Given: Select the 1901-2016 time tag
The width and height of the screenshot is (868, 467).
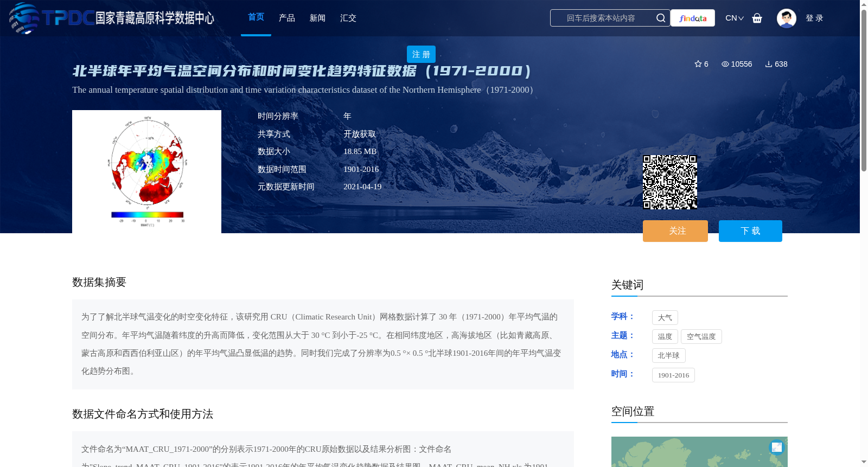Looking at the screenshot, I should pos(673,375).
